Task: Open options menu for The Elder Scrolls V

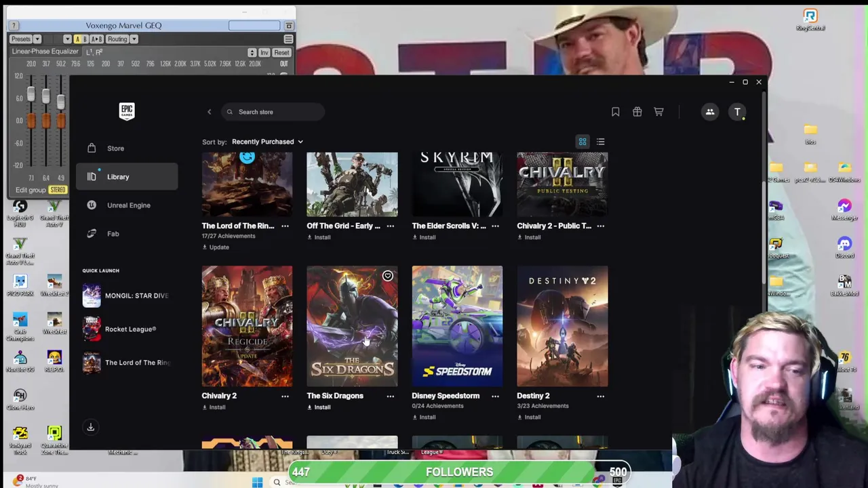Action: pyautogui.click(x=495, y=226)
